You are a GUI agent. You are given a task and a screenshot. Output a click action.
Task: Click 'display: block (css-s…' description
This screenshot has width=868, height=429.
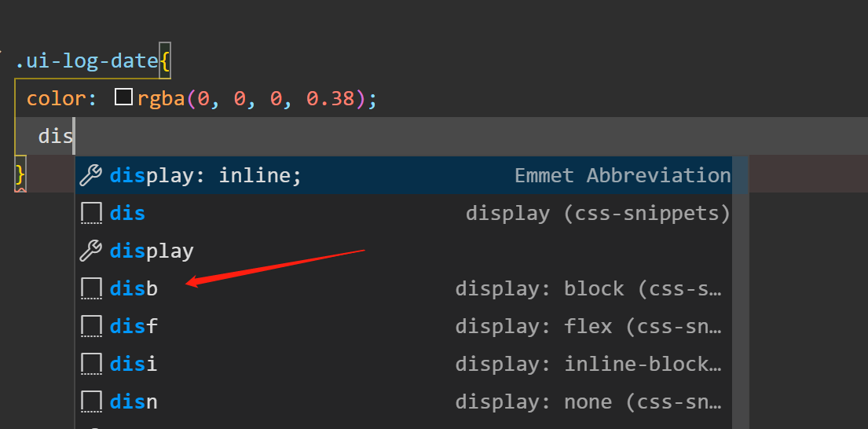point(589,288)
